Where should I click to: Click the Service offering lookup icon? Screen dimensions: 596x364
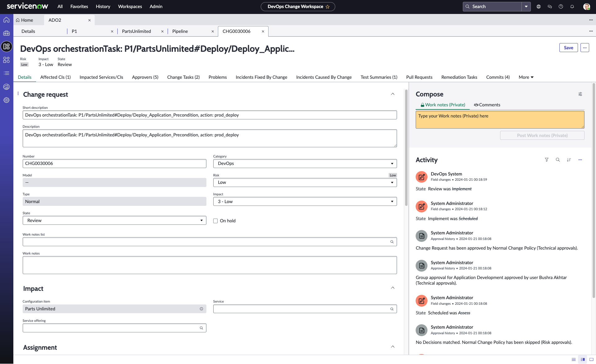tap(201, 328)
